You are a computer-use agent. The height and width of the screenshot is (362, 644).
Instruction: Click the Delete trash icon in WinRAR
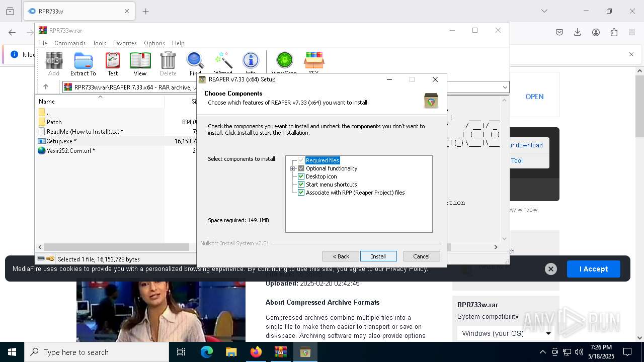coord(168,64)
